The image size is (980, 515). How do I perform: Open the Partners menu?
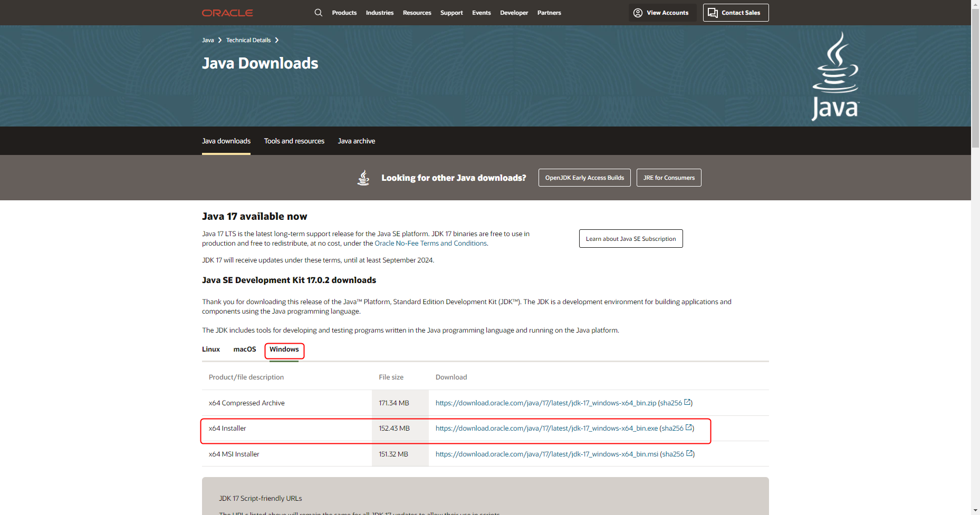pos(549,13)
